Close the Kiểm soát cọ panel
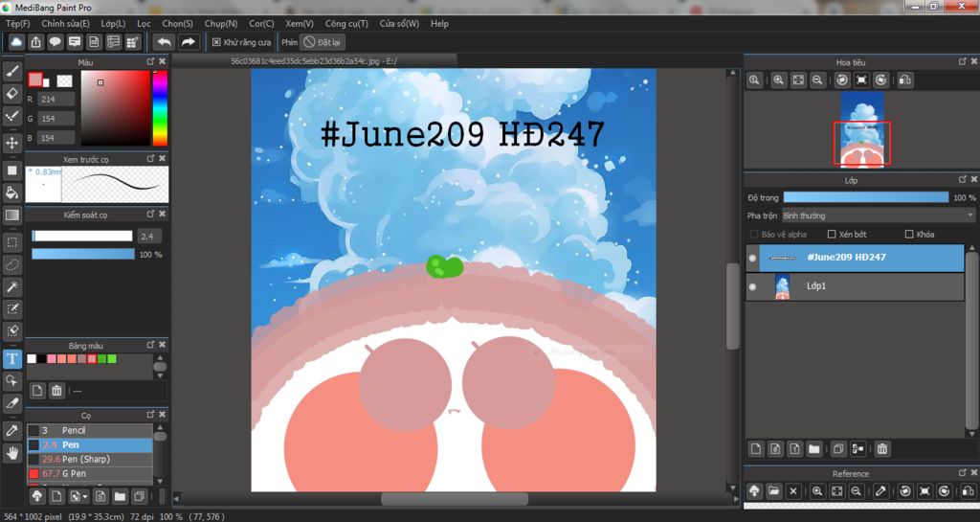Image resolution: width=980 pixels, height=522 pixels. click(163, 214)
